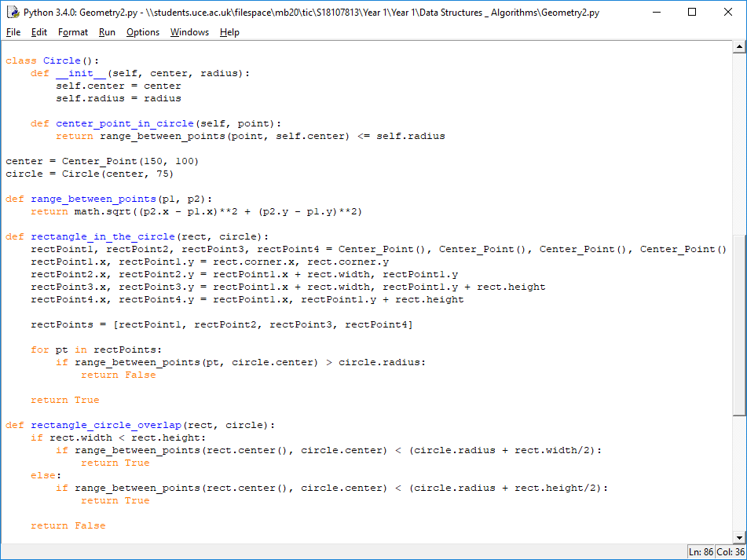747x560 pixels.
Task: Open the Run menu
Action: (x=107, y=32)
